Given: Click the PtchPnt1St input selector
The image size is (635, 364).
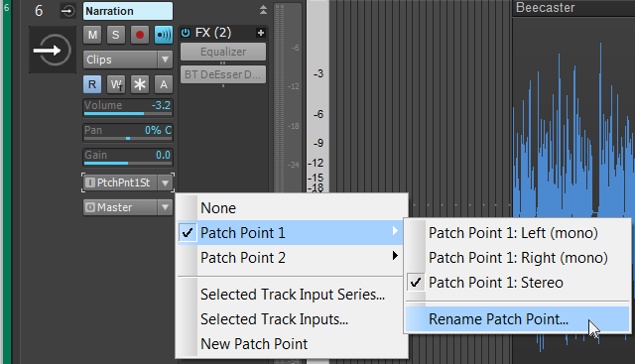Looking at the screenshot, I should 120,183.
